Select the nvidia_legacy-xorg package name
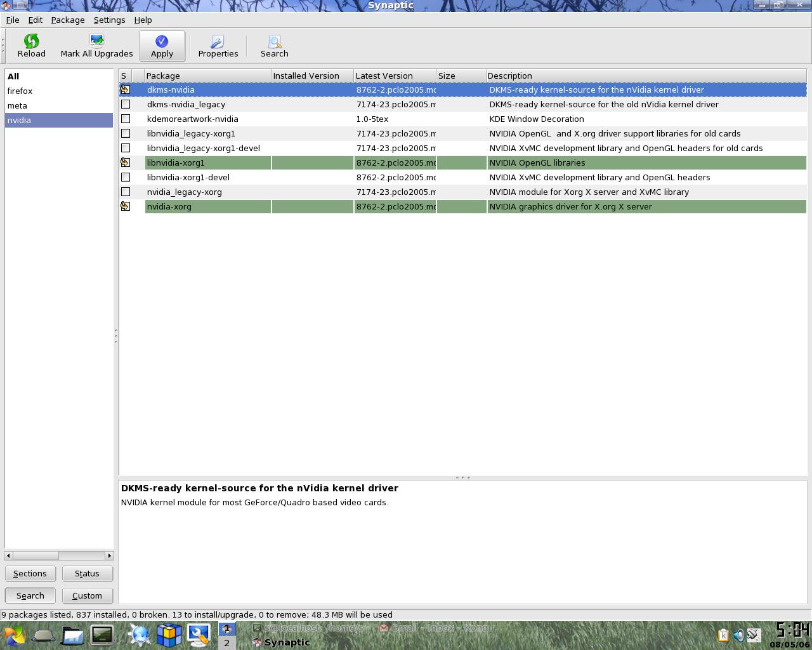 point(185,192)
